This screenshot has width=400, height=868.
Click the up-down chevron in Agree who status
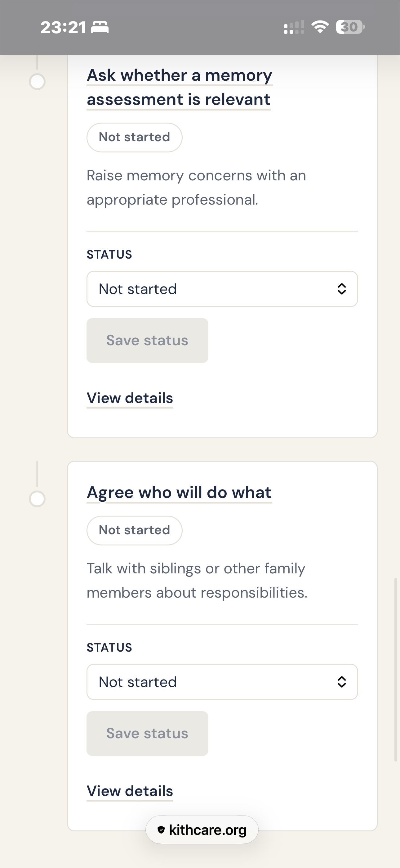(341, 682)
